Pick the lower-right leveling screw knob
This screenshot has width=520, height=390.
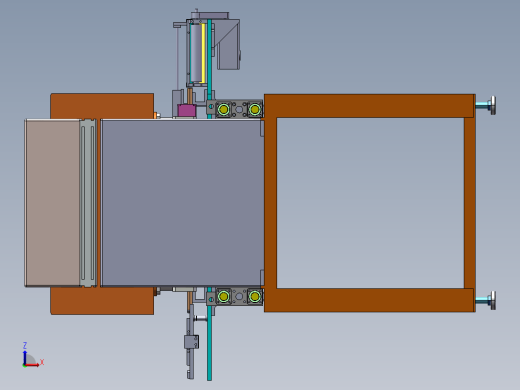coord(492,300)
